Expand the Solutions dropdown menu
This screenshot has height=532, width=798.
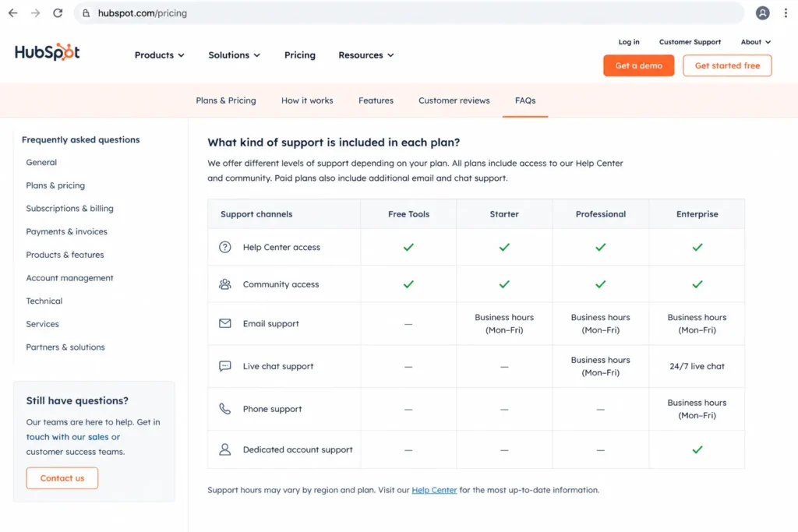point(234,55)
